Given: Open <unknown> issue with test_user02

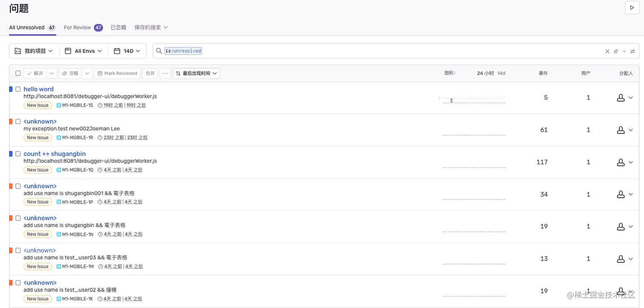Looking at the screenshot, I should [x=40, y=283].
